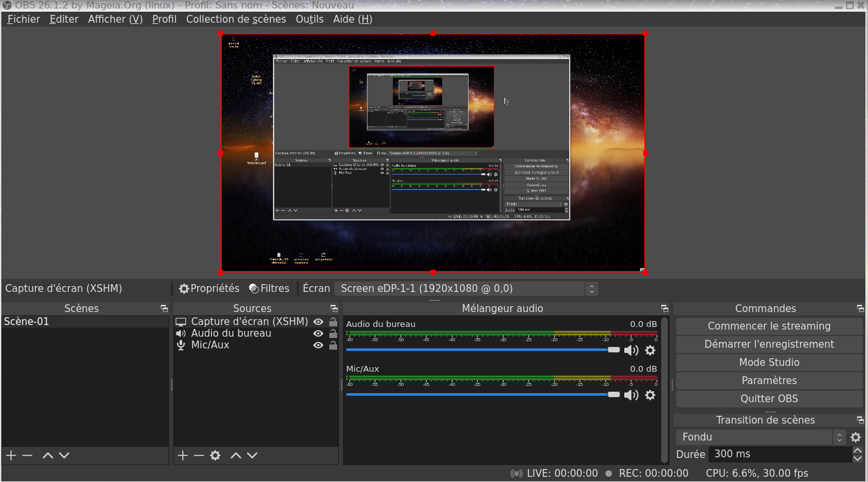
Task: Undock the Sources panel
Action: 334,309
